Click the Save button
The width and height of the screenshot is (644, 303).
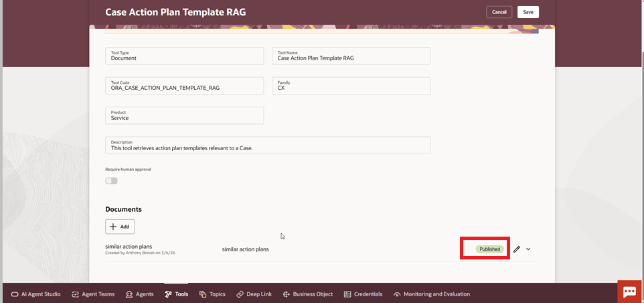click(528, 12)
